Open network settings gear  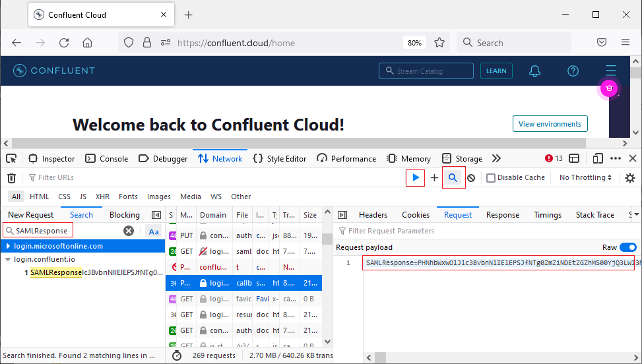tap(629, 178)
